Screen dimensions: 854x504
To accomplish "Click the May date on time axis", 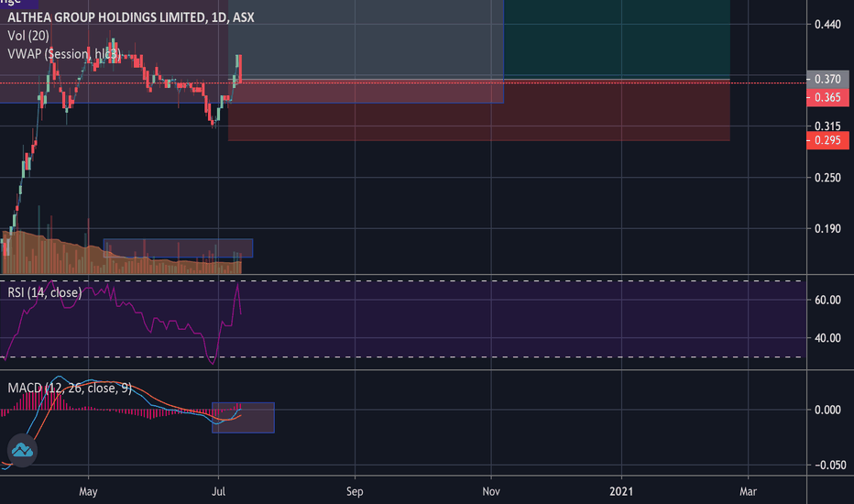I will 88,491.
